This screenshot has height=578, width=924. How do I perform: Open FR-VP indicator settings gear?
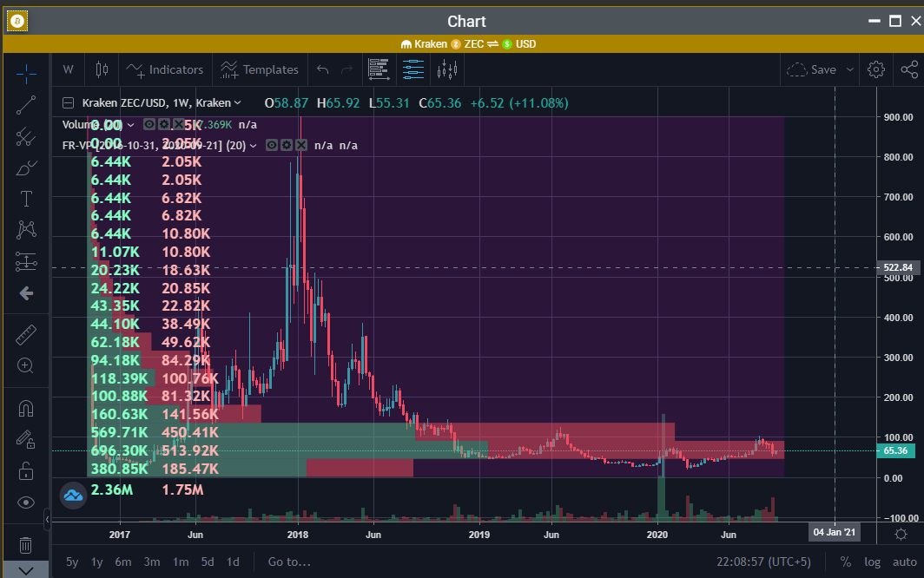coord(286,145)
